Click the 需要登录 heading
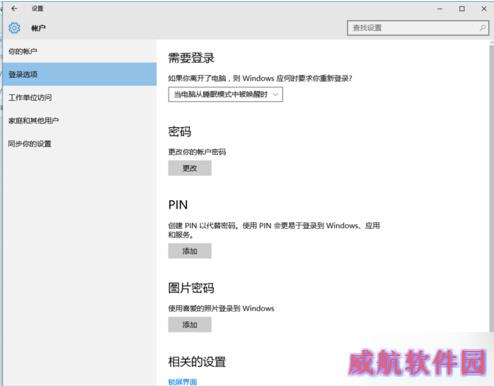The width and height of the screenshot is (494, 386). (191, 58)
